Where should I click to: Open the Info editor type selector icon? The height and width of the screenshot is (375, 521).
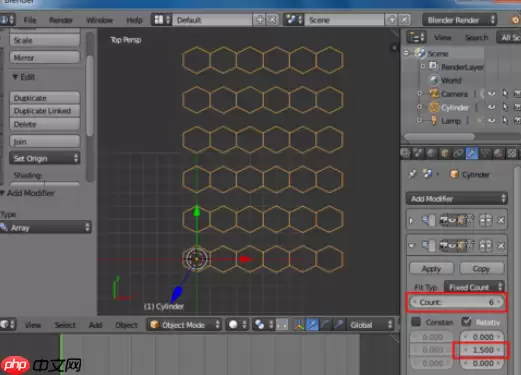coord(7,20)
